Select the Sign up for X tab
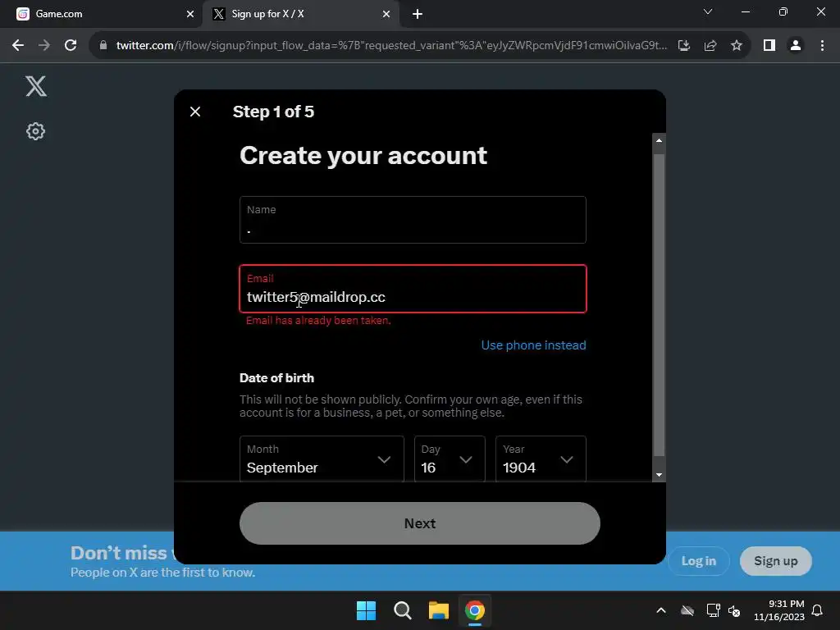 click(301, 14)
